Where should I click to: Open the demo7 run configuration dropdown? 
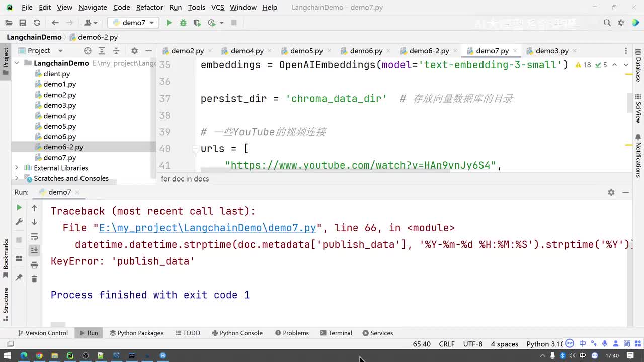(x=134, y=23)
